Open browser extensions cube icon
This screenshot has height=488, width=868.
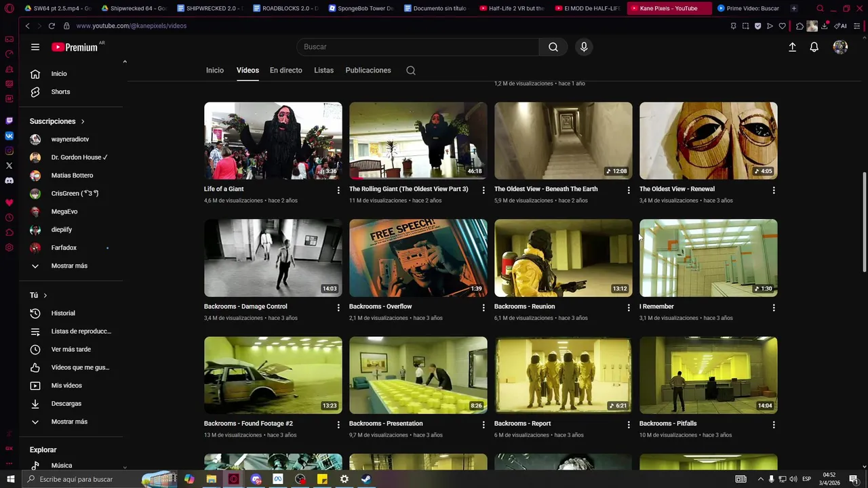800,26
